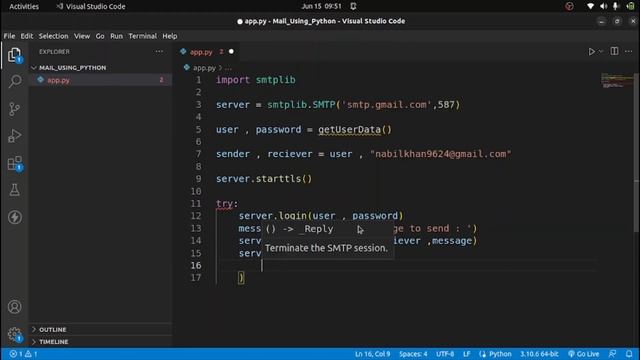This screenshot has height=360, width=640.
Task: Change the LF end of line sequence
Action: point(467,354)
